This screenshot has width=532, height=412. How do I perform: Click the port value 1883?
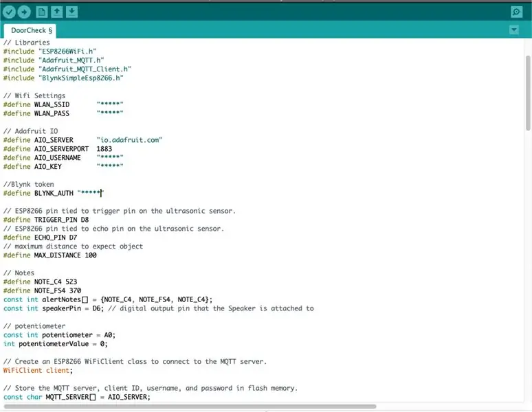[x=104, y=149]
